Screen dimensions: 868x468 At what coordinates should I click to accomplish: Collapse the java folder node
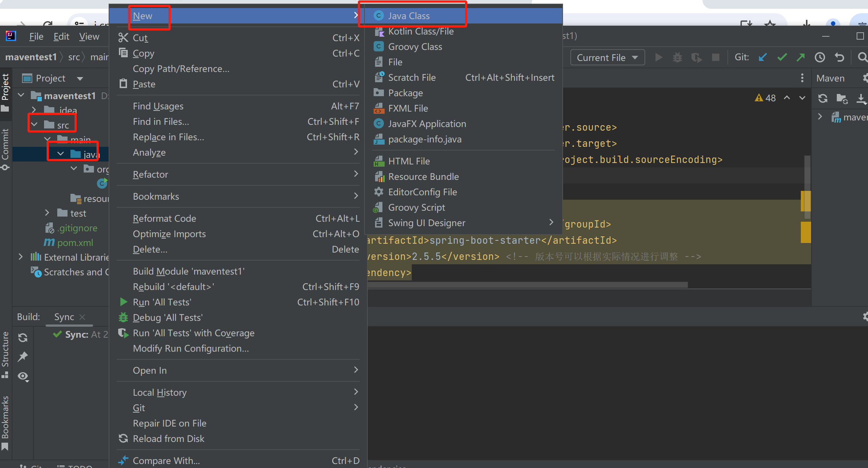61,154
